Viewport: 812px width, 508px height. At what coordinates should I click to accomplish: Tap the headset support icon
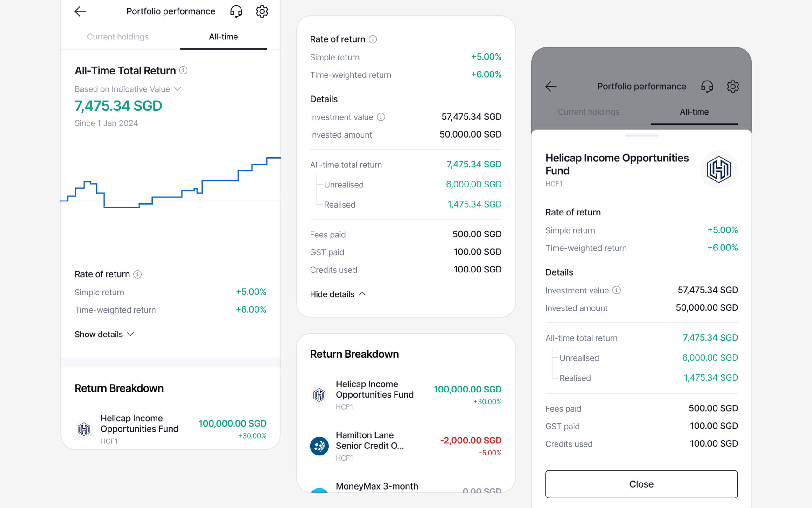236,11
